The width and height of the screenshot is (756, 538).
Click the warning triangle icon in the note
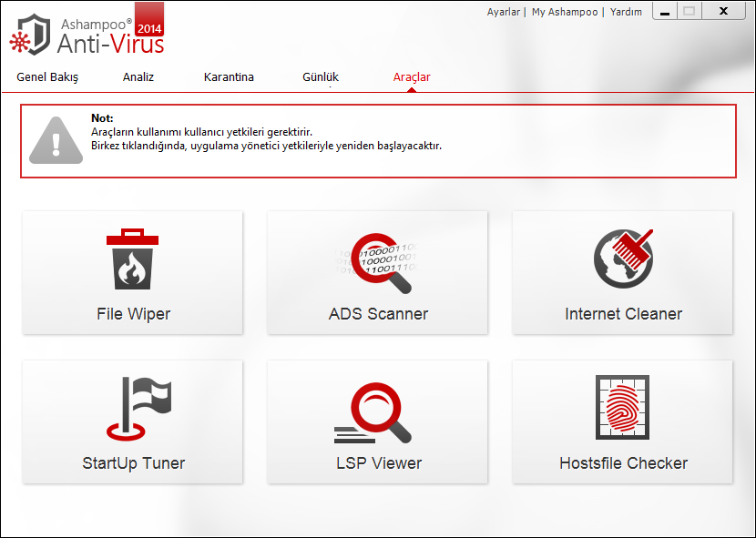[56, 140]
